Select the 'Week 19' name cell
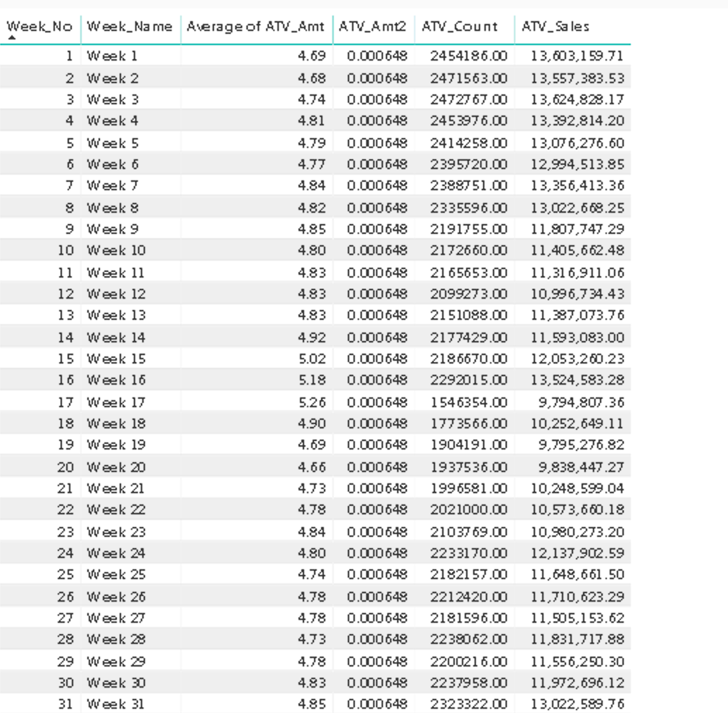 pos(116,445)
